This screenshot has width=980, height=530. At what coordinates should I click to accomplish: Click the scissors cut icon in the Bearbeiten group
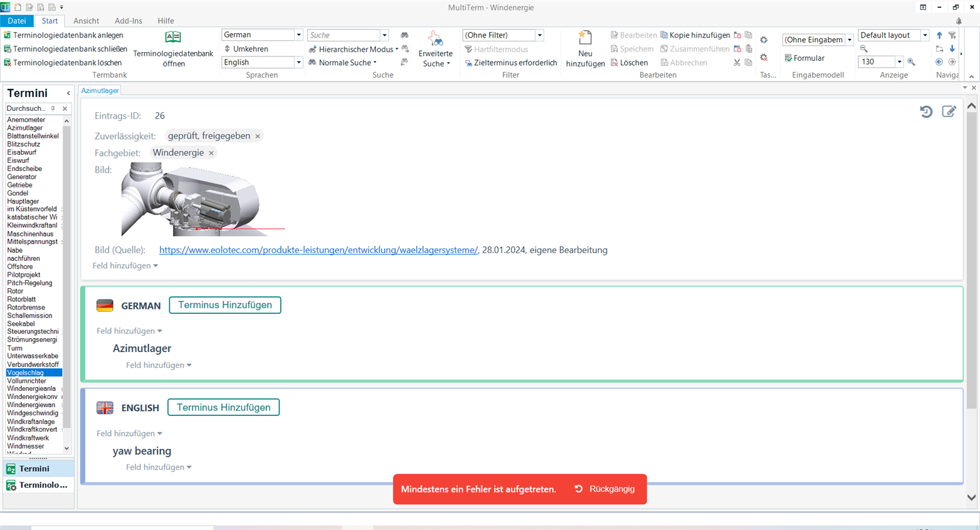click(737, 63)
